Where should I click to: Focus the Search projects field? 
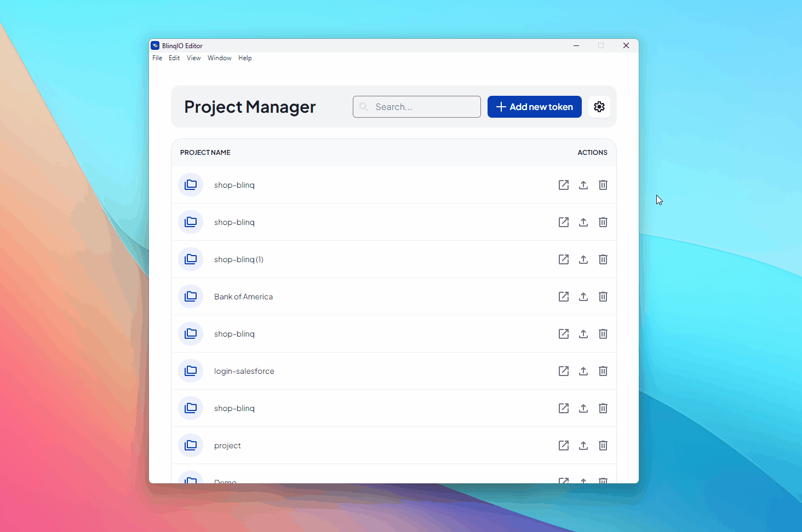coord(417,107)
